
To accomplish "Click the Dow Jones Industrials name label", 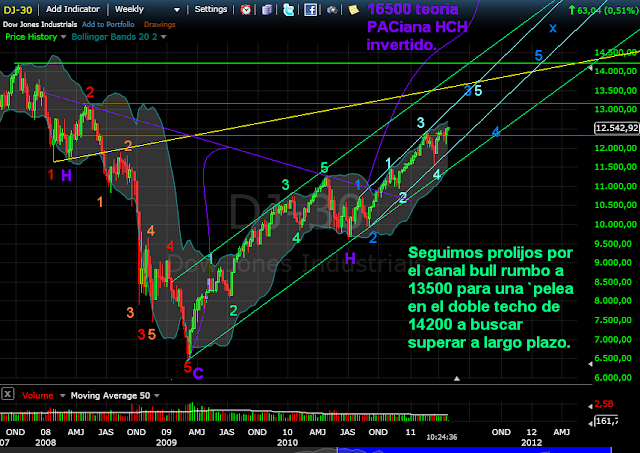I will pos(40,24).
